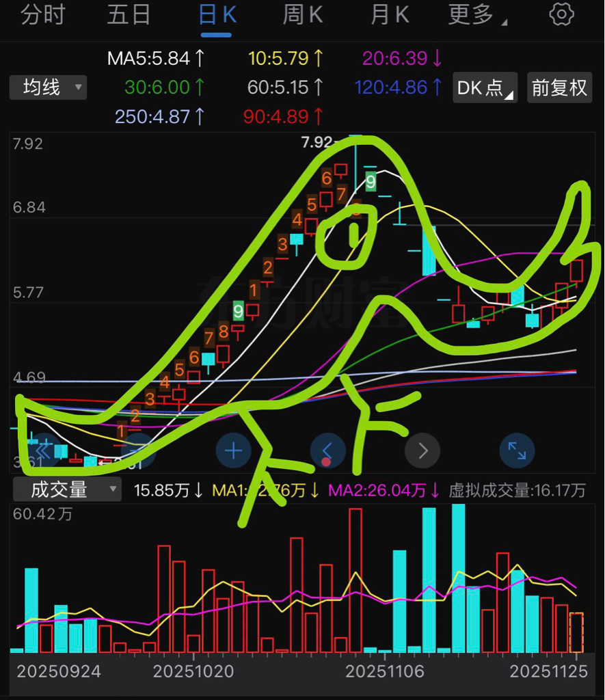Viewport: 605px width, 700px height.
Task: Click the MA5:5.84 value
Action: pos(156,59)
